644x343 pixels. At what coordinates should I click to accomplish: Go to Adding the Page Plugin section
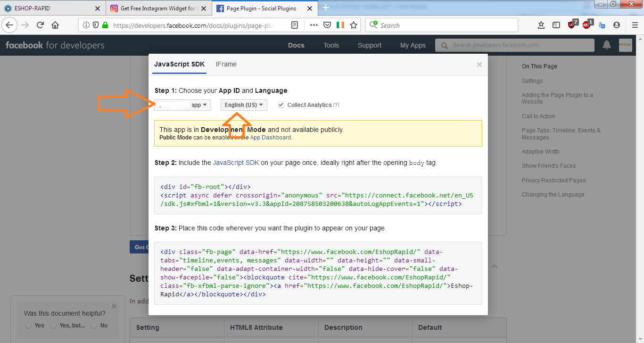pyautogui.click(x=557, y=98)
